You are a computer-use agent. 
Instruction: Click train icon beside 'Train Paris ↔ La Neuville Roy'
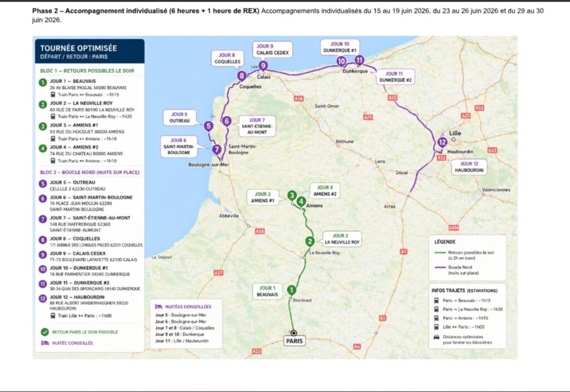coord(53,117)
